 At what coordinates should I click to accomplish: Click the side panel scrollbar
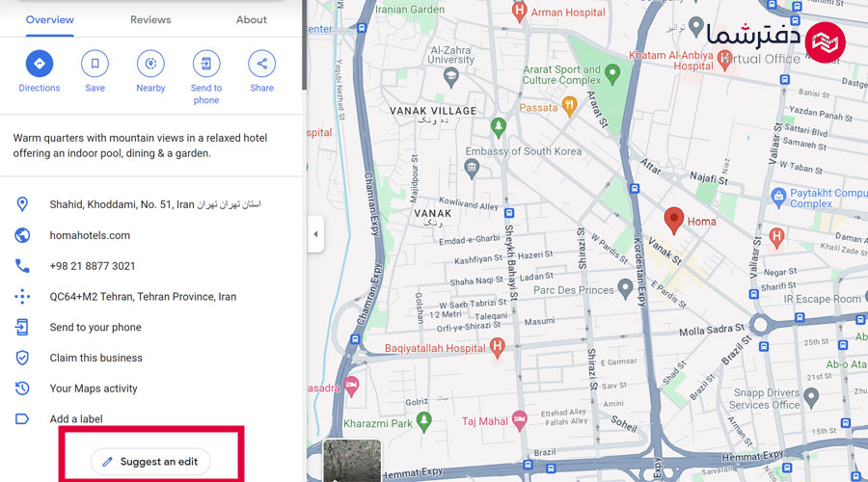[x=304, y=44]
